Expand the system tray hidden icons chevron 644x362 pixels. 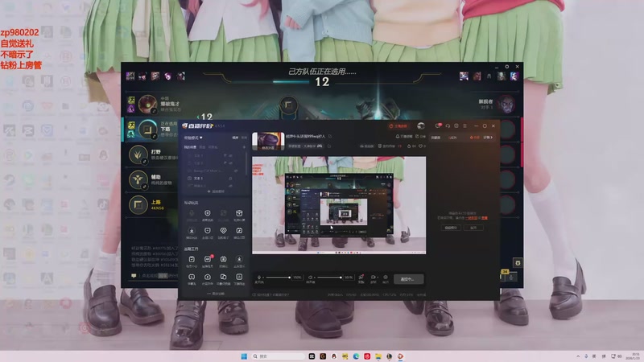pos(578,356)
